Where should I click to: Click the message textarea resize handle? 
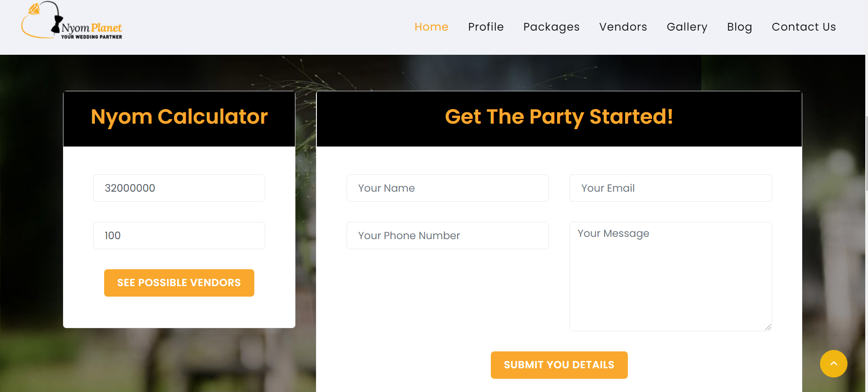(768, 327)
